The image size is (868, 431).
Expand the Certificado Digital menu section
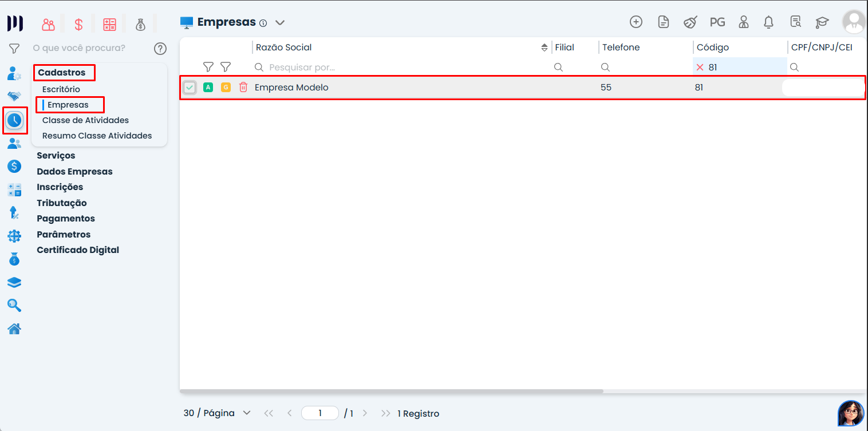coord(78,250)
